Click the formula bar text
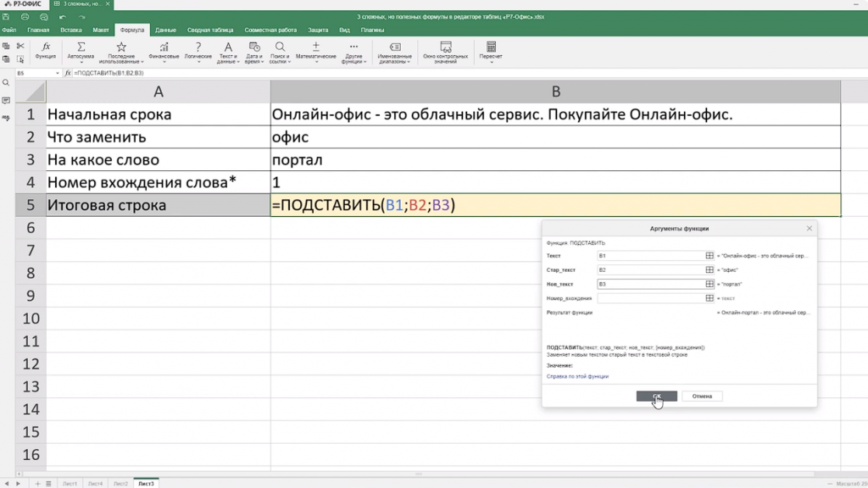 tap(108, 73)
